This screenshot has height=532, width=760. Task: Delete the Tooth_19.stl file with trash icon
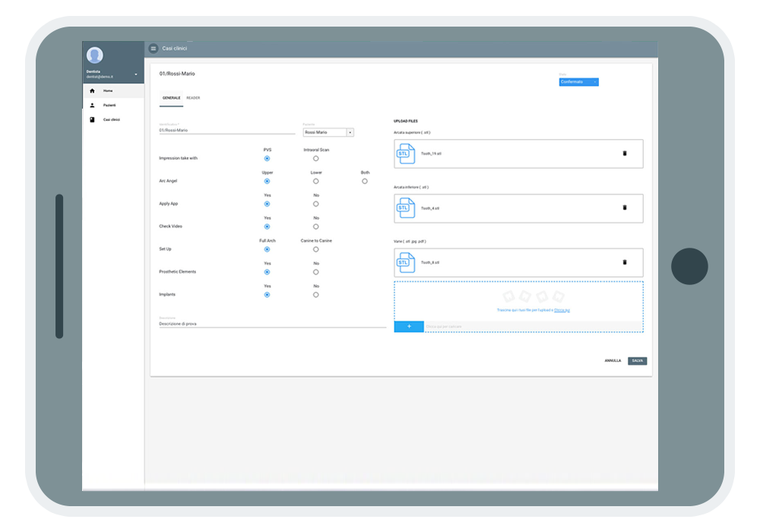click(624, 154)
